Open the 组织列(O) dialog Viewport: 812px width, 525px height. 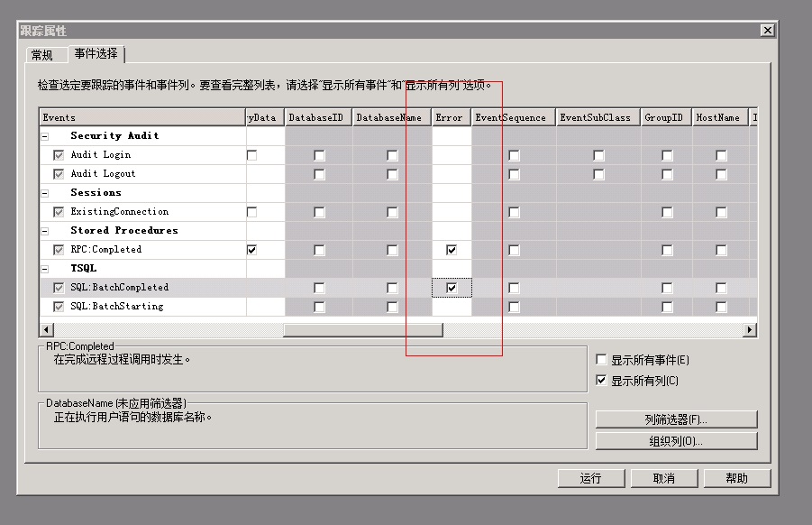674,441
